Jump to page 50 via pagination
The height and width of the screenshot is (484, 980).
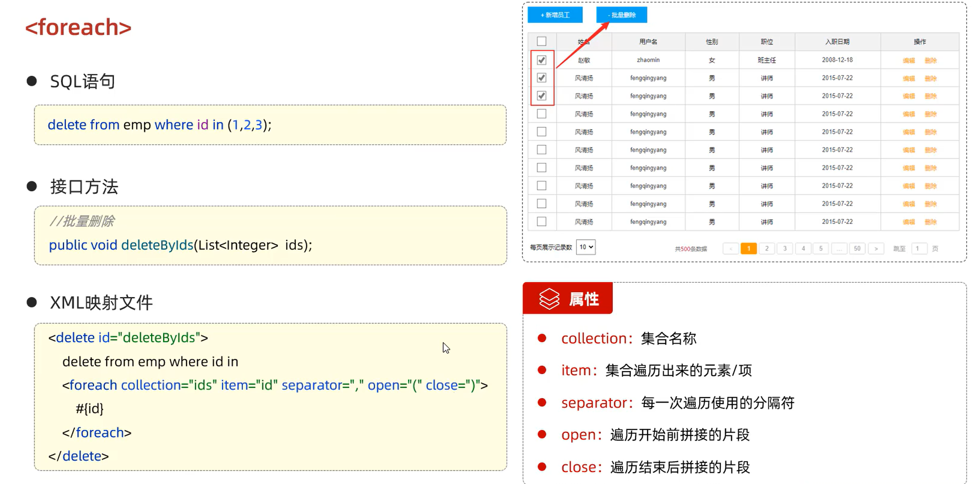point(857,248)
